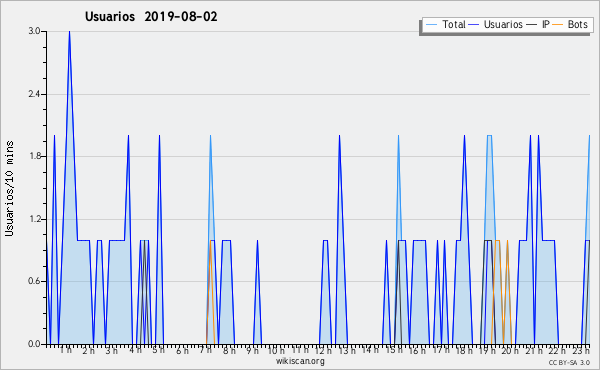
Task: Click the '15 h' x-axis label
Action: pos(394,350)
